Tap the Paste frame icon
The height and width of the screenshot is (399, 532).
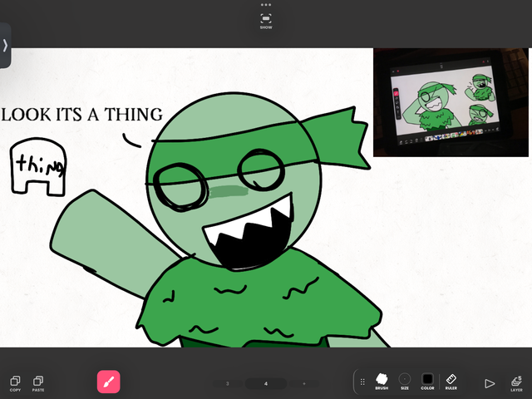point(38,381)
